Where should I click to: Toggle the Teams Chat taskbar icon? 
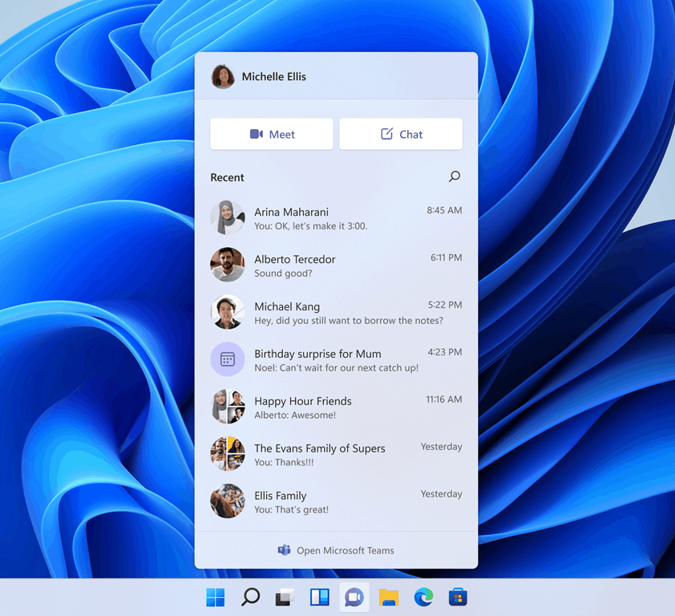tap(354, 597)
